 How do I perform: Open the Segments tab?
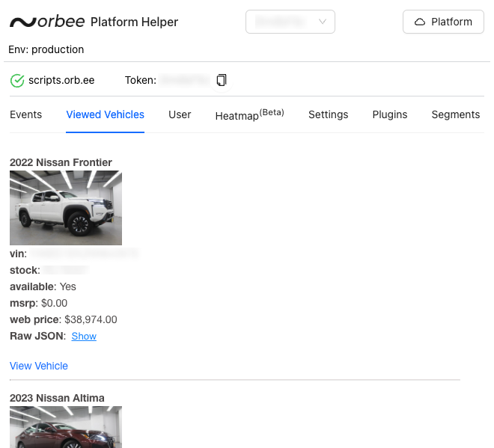(x=456, y=114)
